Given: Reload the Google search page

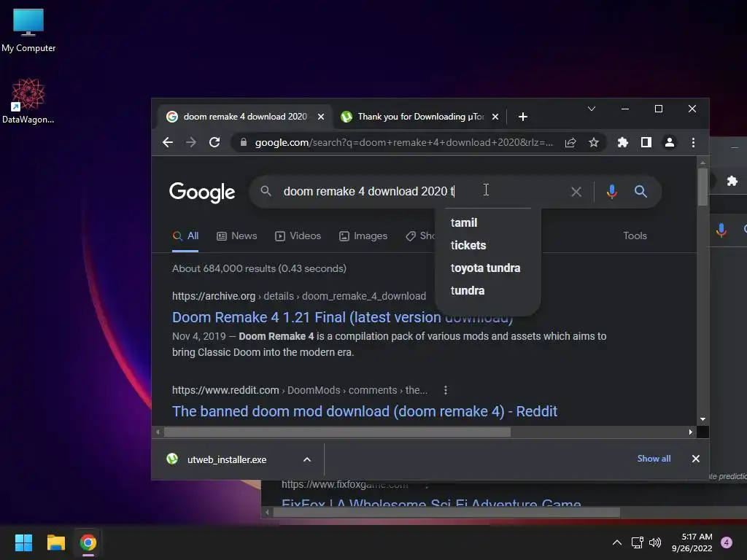Looking at the screenshot, I should click(x=214, y=142).
